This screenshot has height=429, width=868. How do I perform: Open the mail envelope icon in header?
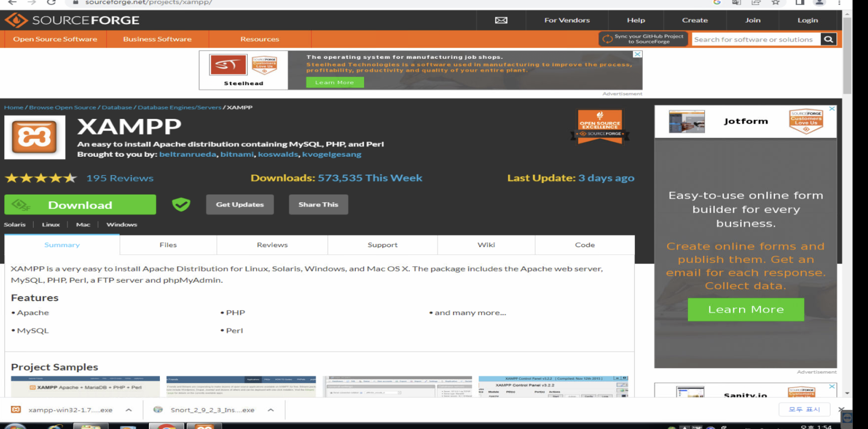click(501, 20)
